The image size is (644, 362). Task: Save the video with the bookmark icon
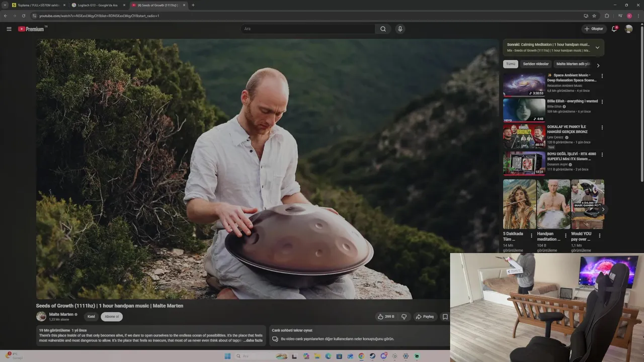tap(445, 317)
